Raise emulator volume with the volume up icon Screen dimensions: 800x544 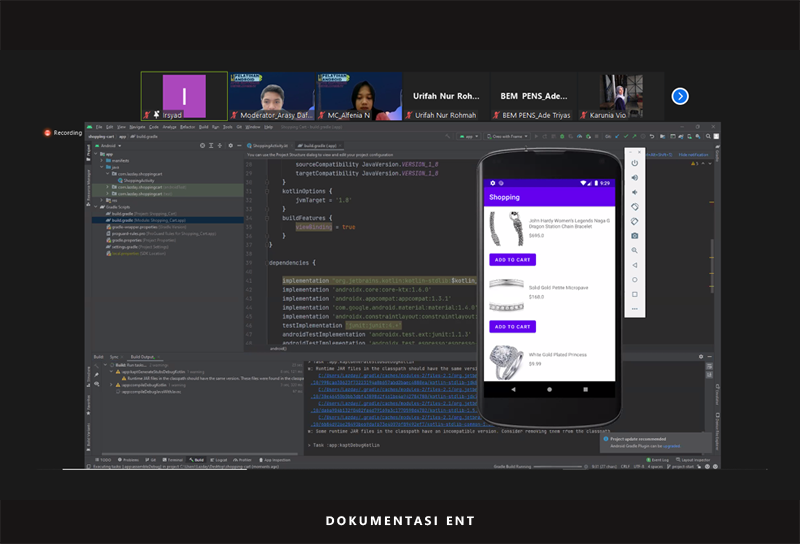[635, 178]
